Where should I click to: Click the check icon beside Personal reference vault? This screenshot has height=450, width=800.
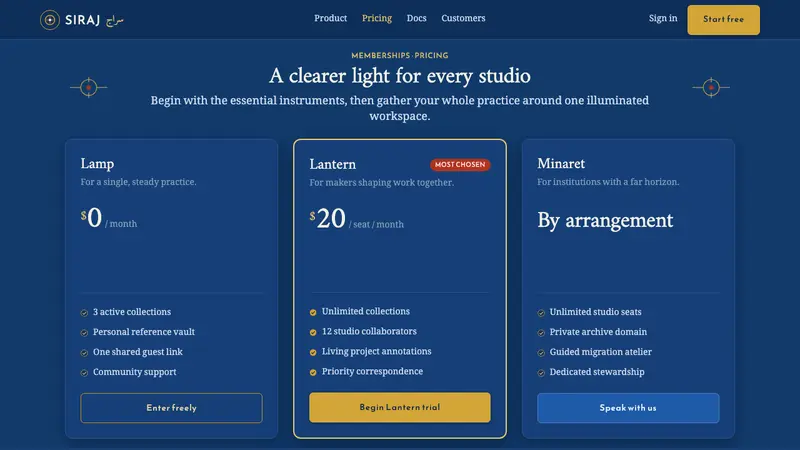pos(84,333)
